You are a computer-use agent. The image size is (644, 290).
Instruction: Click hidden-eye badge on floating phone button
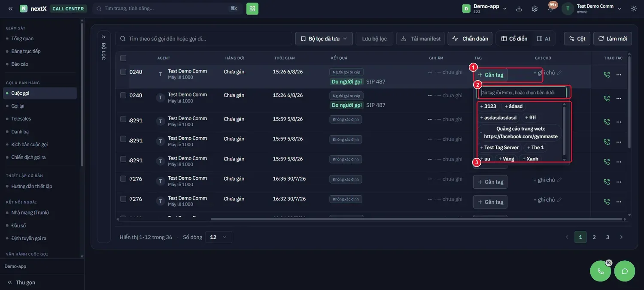[x=609, y=263]
